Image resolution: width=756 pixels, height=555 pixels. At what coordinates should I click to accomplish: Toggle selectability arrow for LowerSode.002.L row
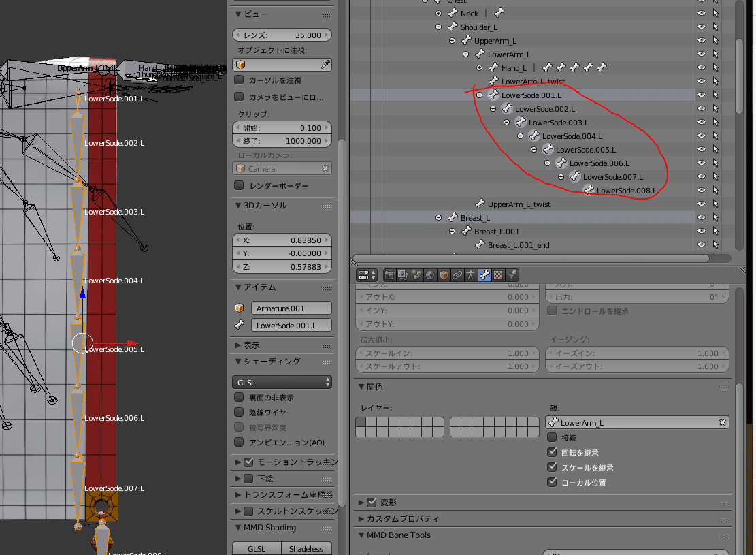(x=715, y=108)
